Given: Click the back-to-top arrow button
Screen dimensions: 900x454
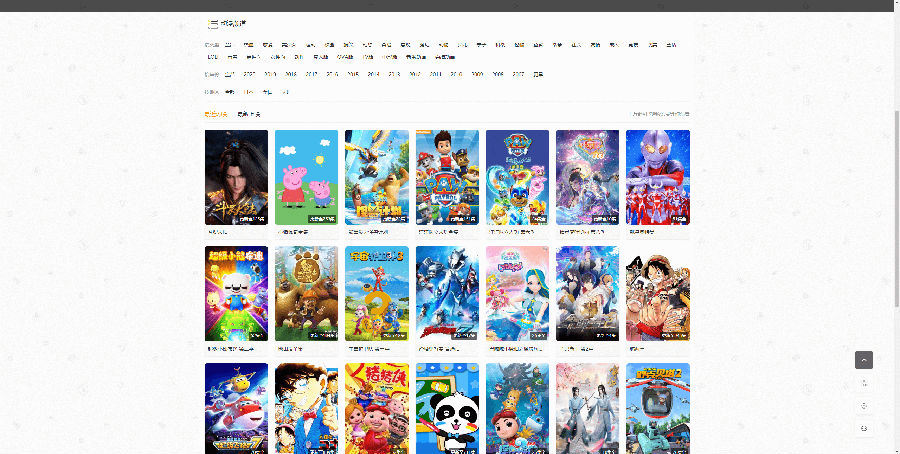Looking at the screenshot, I should tap(864, 360).
